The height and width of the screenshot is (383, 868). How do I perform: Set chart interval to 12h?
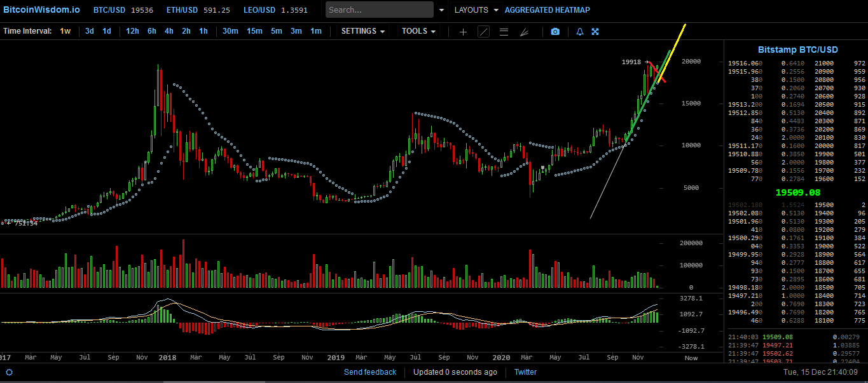click(x=132, y=31)
